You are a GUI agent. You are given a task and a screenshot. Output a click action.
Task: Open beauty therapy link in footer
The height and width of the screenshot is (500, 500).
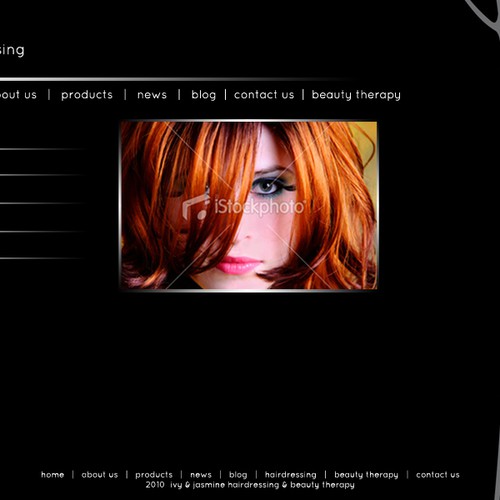click(366, 475)
